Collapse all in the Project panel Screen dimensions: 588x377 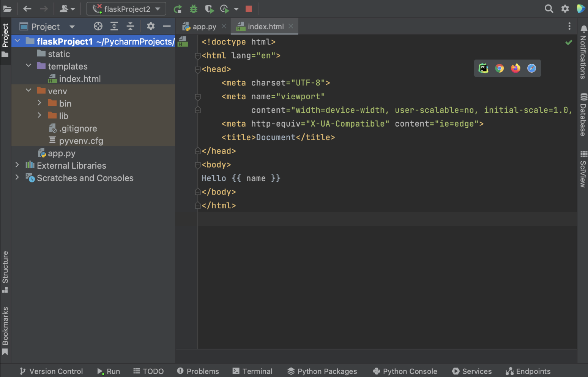tap(130, 26)
